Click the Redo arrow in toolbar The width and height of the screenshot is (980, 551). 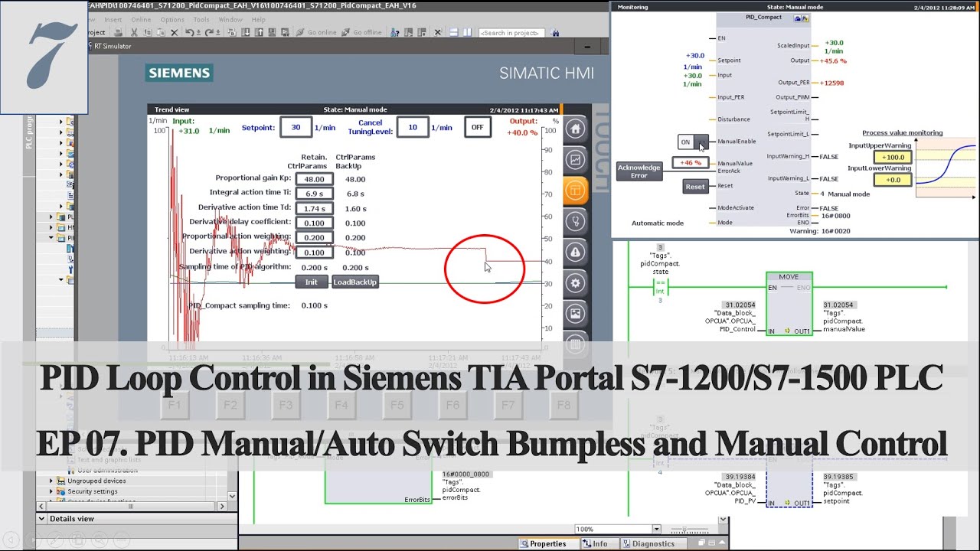point(208,32)
